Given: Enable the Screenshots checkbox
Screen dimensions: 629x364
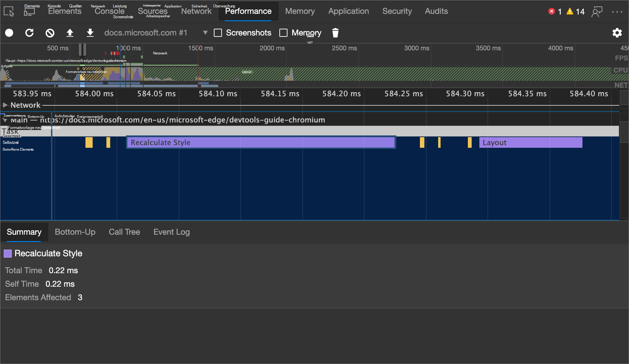Looking at the screenshot, I should click(x=218, y=33).
